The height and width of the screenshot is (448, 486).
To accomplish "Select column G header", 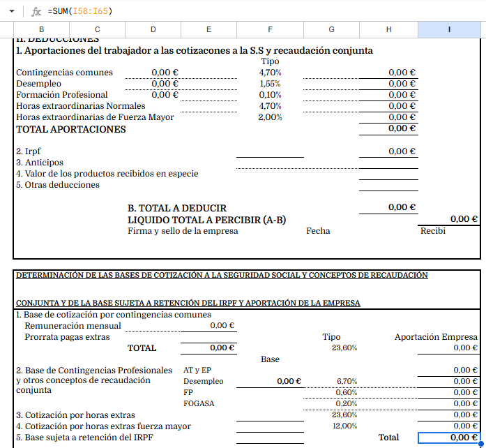I will click(x=332, y=29).
